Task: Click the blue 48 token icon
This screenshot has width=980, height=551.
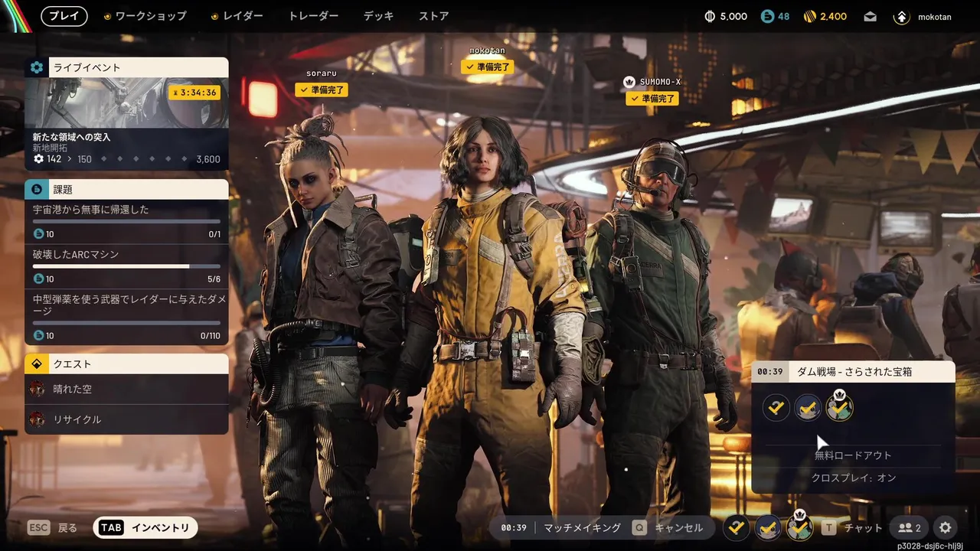Action: pos(767,16)
